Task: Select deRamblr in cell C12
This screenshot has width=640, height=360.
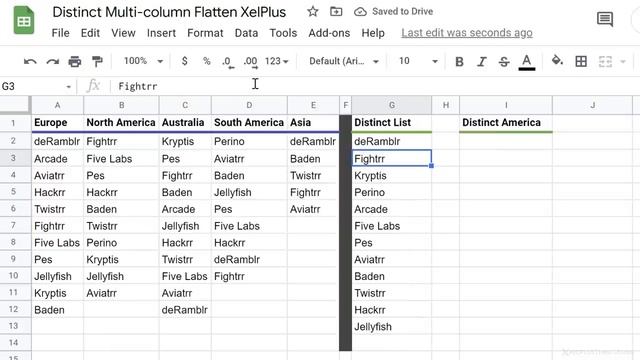Action: [185, 310]
